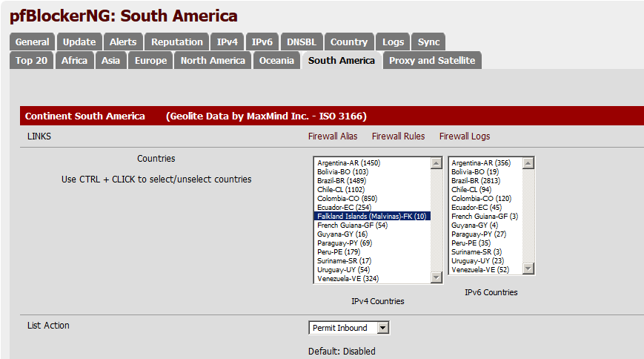Select Brazil-BR (1489) in IPv4 list
The image size is (644, 359).
[x=372, y=180]
